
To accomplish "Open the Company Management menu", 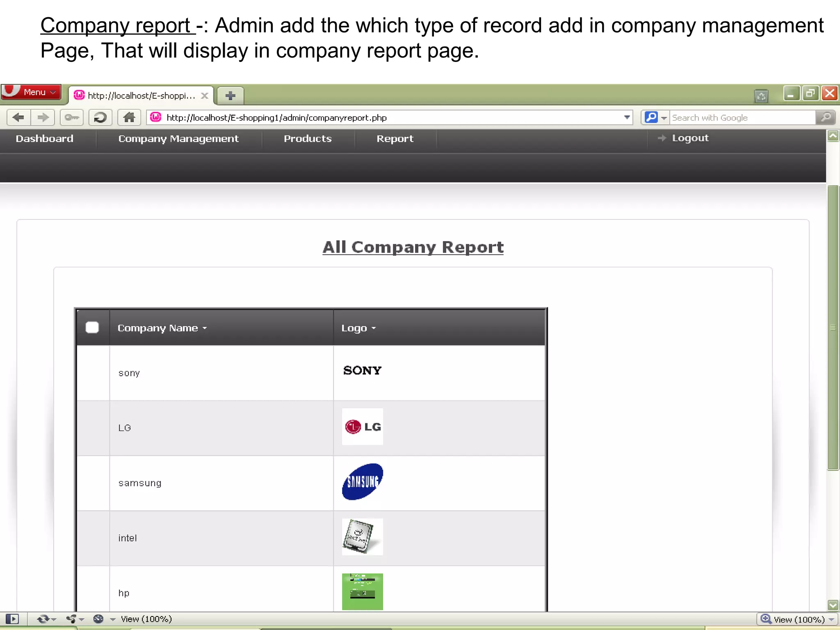I will [178, 139].
